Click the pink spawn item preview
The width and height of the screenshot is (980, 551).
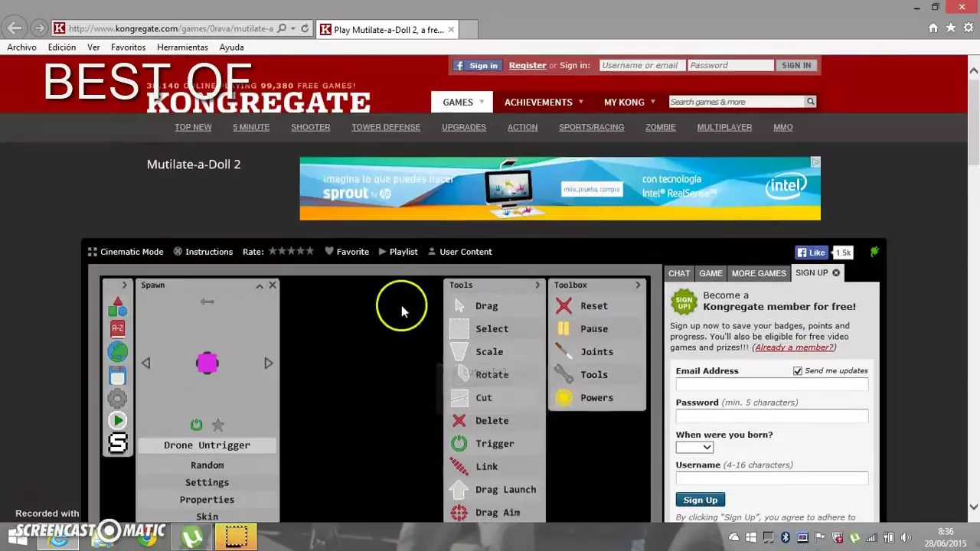click(207, 363)
